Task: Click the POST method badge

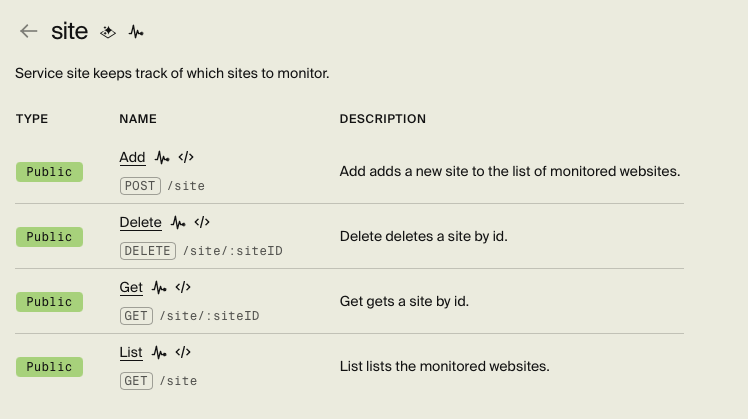Action: [140, 186]
